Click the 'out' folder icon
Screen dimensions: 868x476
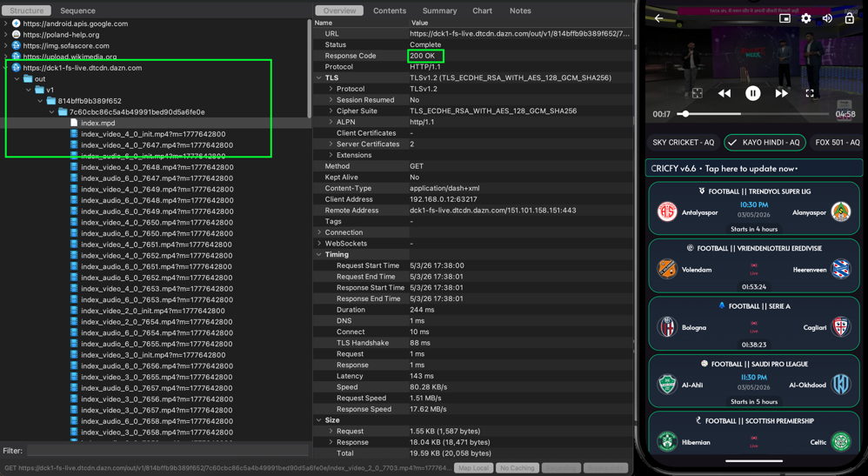click(x=28, y=78)
